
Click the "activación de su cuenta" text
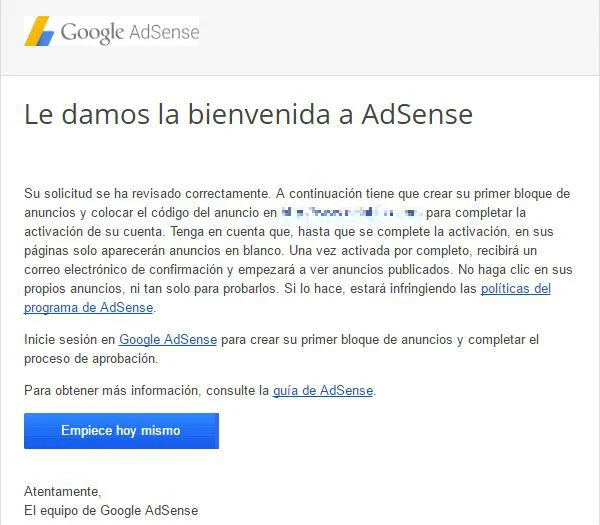(x=87, y=232)
